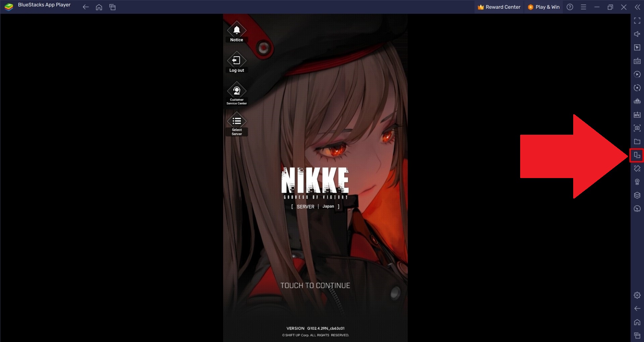Click the Log out icon
This screenshot has width=644, height=342.
point(237,61)
